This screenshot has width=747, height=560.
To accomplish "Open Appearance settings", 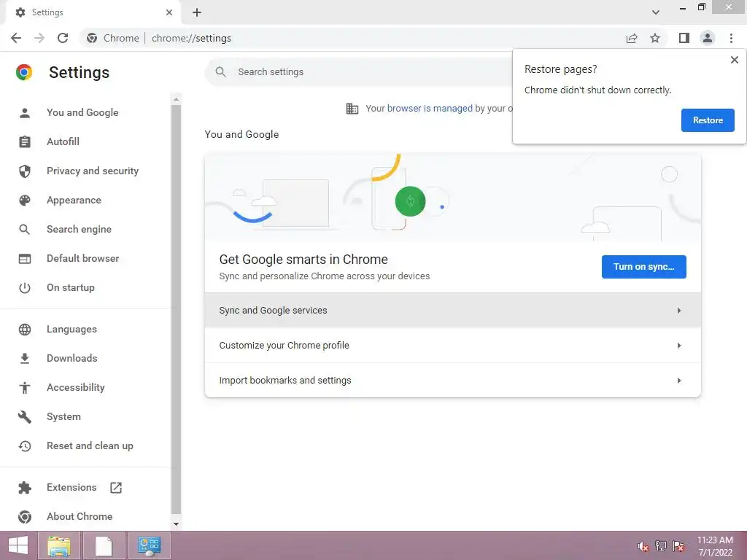I will [74, 201].
